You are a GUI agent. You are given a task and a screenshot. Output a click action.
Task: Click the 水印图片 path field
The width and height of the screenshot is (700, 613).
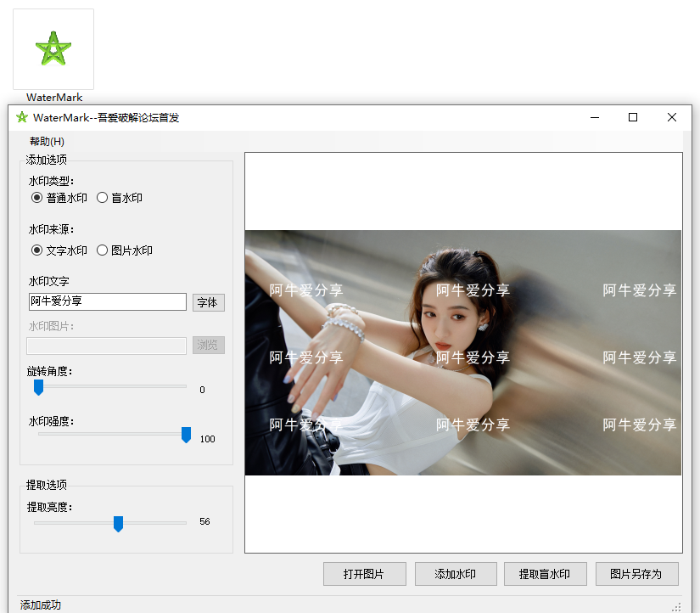point(107,346)
